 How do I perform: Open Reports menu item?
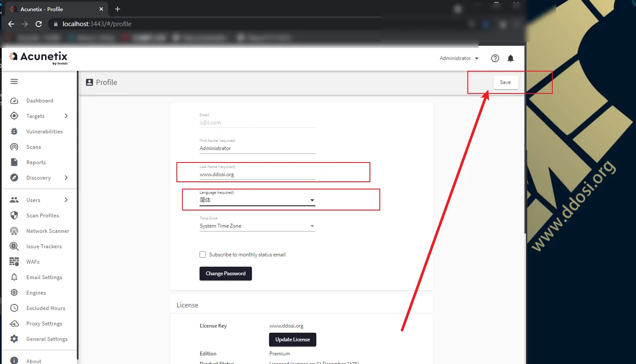click(36, 162)
